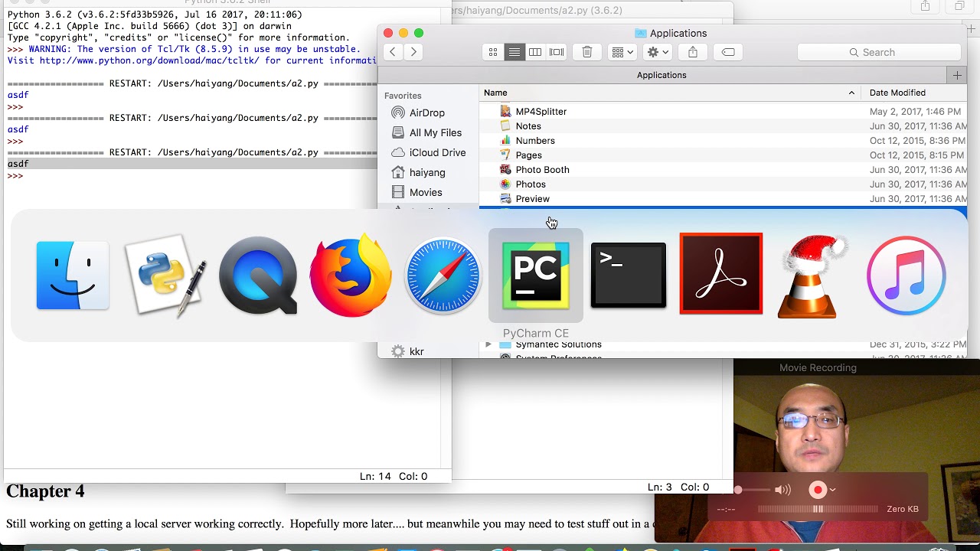Click the last asdf output line in shell

[18, 164]
